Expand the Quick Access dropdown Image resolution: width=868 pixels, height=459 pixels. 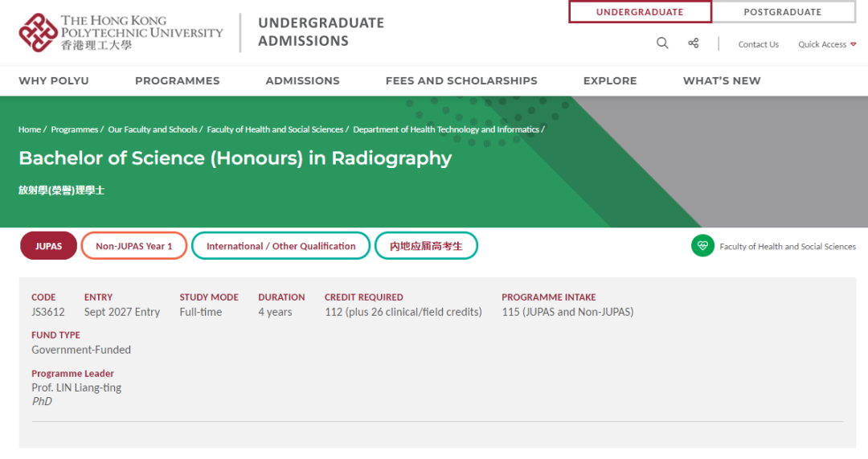827,44
